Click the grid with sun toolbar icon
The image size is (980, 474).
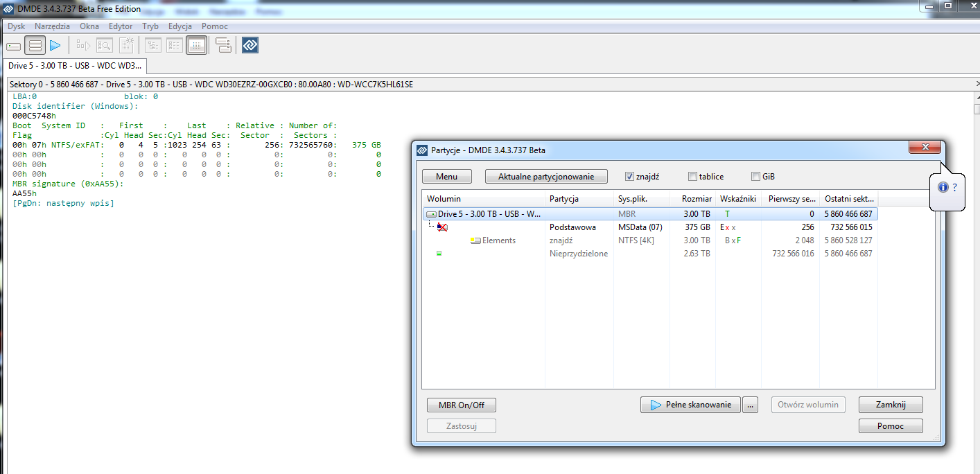pos(126,46)
